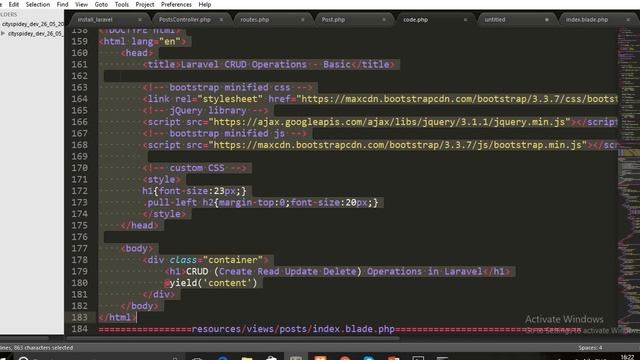Close the index.blade.php tab

[x=628, y=20]
